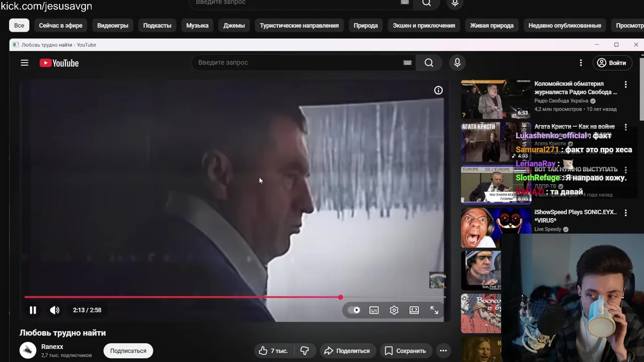
Task: Share the video via Поделиться
Action: [x=347, y=351]
